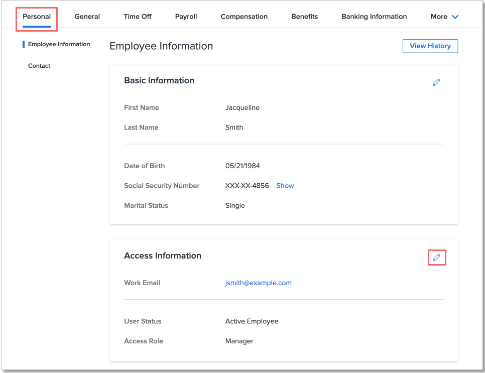Open the Compensation tab
485x373 pixels.
(244, 17)
